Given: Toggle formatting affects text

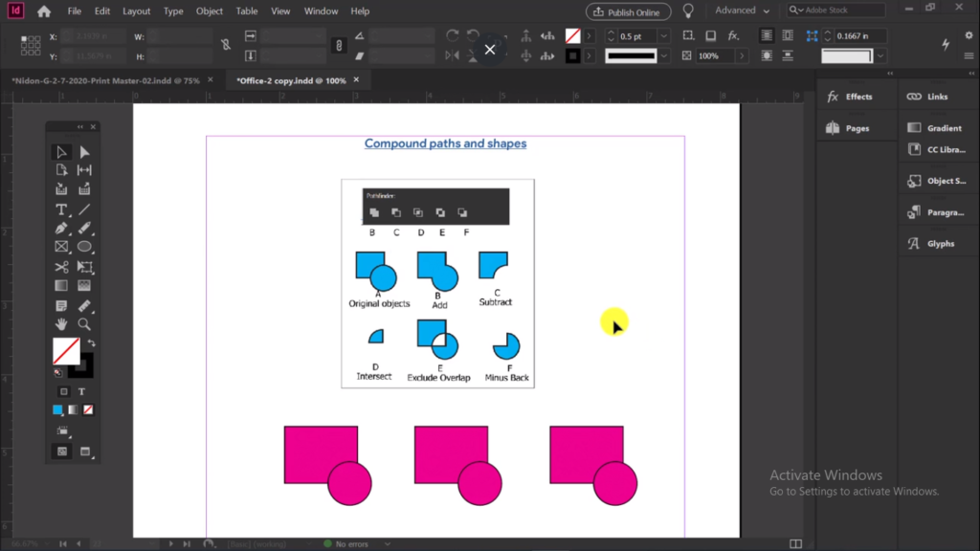Looking at the screenshot, I should (82, 391).
